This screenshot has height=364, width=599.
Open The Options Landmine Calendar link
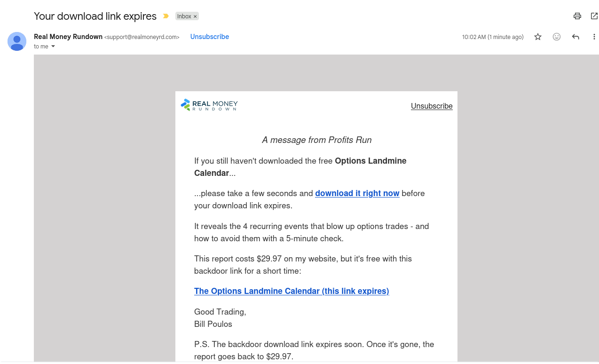tap(292, 291)
